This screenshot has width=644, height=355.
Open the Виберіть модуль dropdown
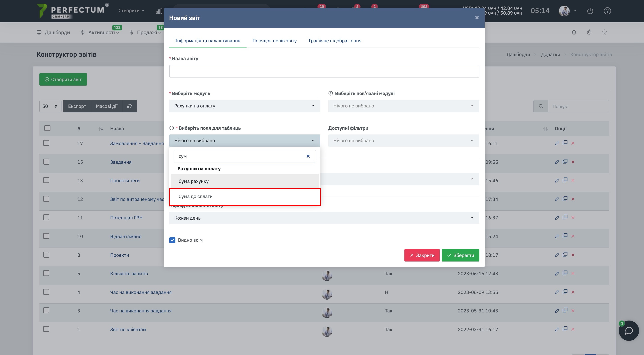pos(245,106)
